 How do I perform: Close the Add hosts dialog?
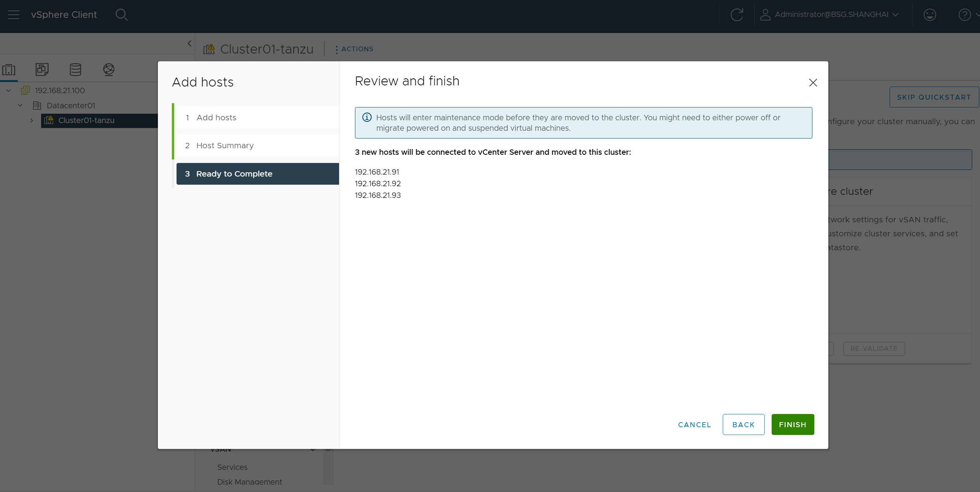pyautogui.click(x=812, y=82)
